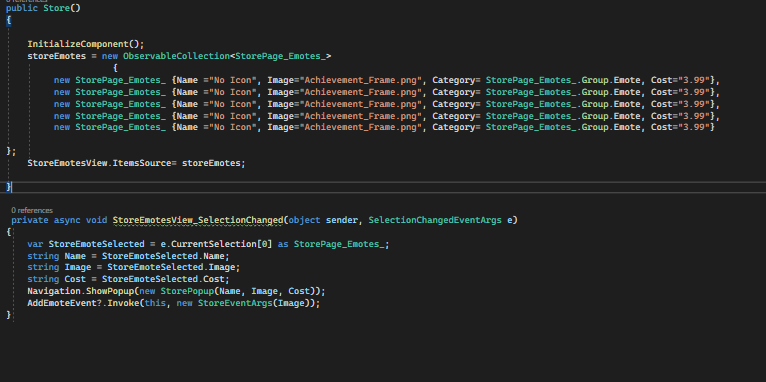766x382 pixels.
Task: Click the Image argument inside StoreEventArgs
Action: [x=291, y=303]
